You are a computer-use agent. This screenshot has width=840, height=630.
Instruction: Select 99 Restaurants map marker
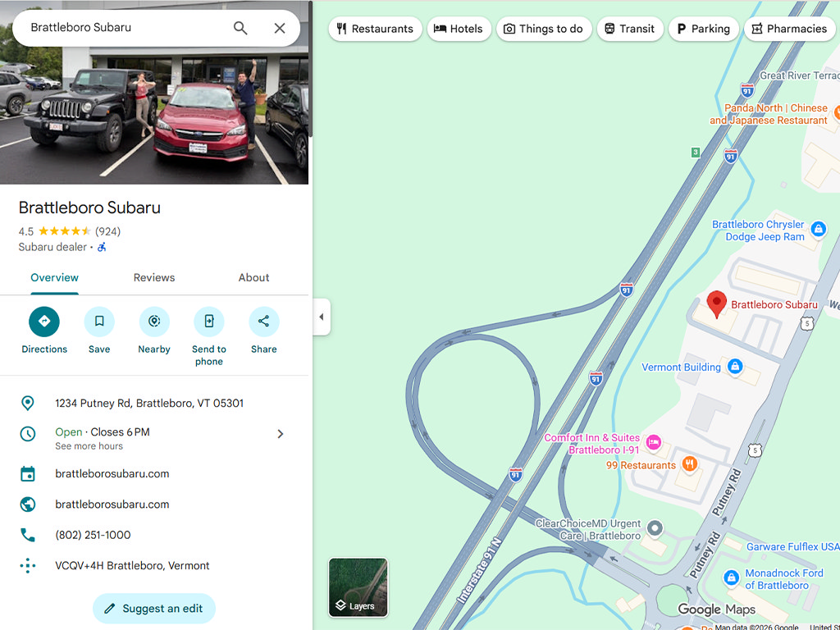pos(689,464)
